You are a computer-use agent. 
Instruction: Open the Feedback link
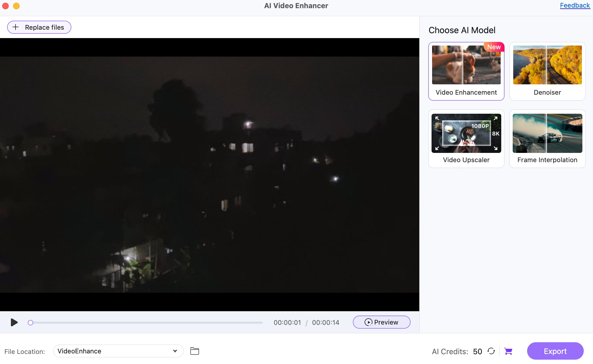click(574, 5)
